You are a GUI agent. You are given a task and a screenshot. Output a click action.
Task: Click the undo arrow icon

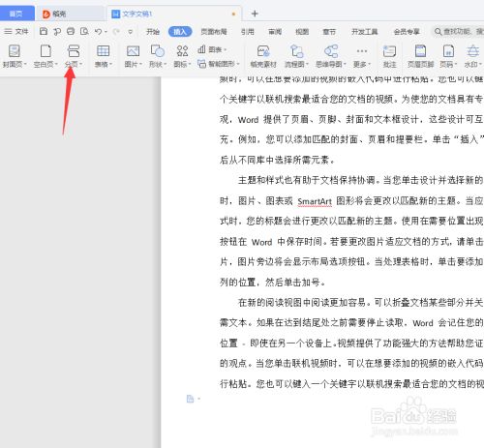point(98,31)
